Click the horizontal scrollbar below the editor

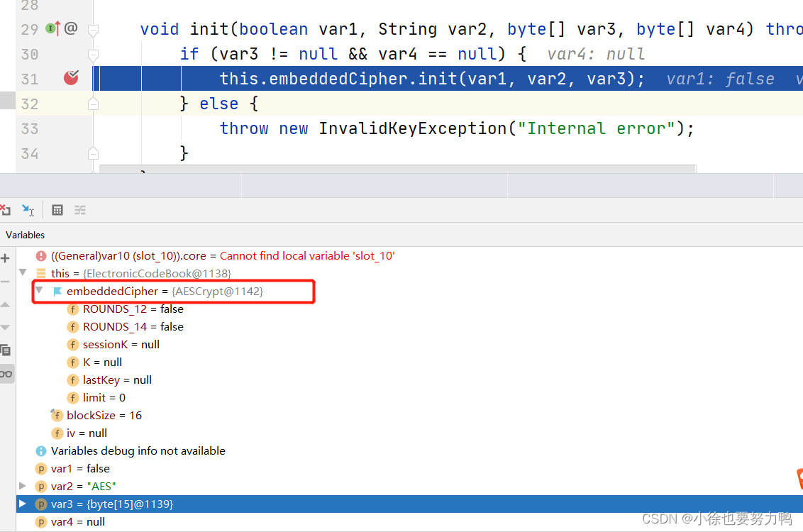(x=397, y=169)
